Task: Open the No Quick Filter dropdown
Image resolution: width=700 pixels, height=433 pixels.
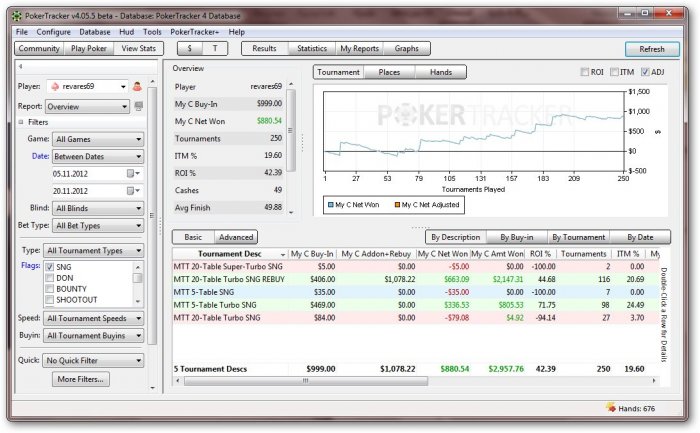Action: 93,360
